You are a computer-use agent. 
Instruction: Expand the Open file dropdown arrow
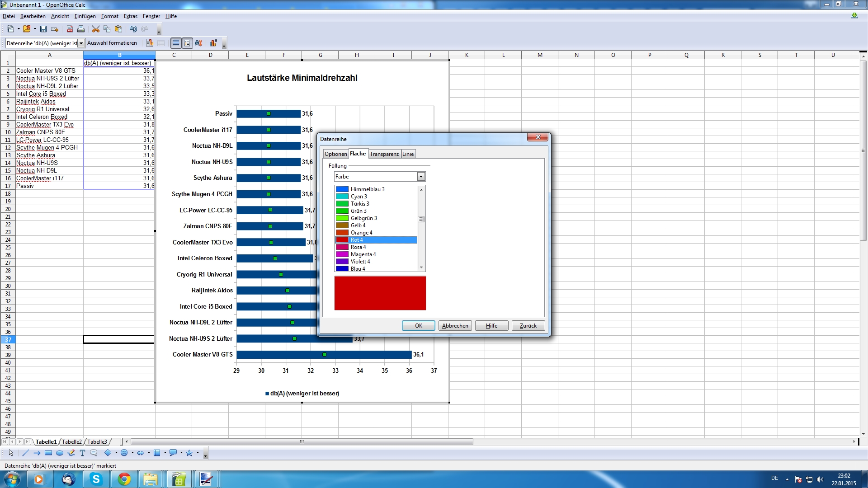click(35, 29)
